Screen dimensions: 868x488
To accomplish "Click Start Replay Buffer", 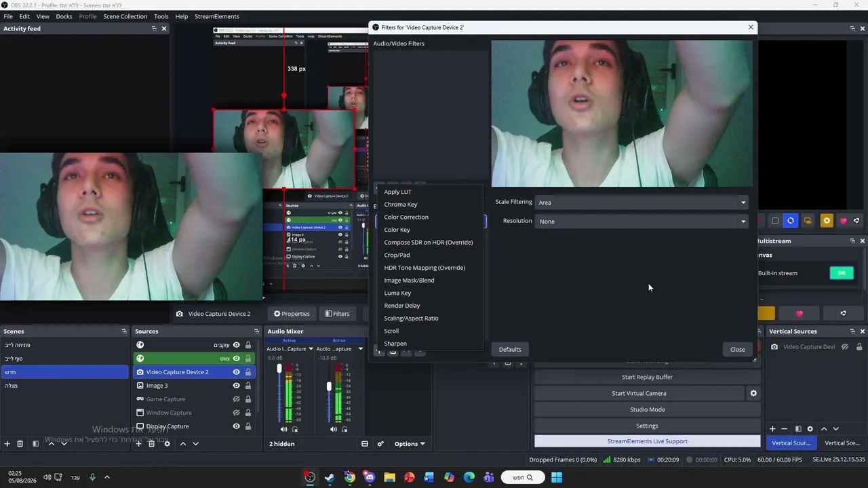I will [x=647, y=377].
